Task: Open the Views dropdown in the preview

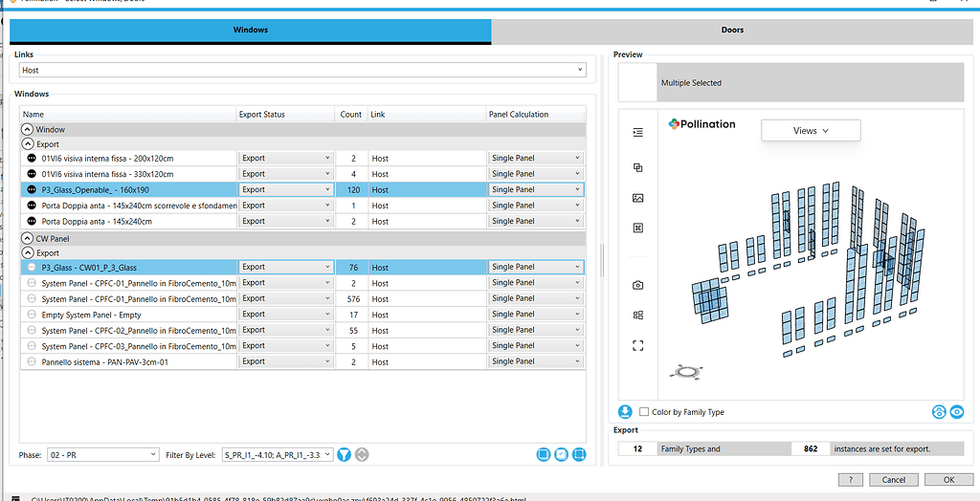Action: tap(811, 131)
